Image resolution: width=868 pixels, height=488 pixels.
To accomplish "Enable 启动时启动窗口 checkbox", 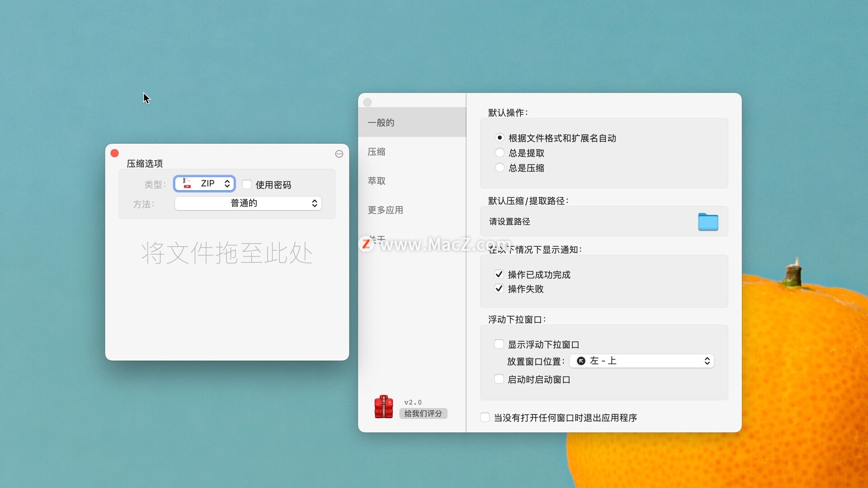I will pos(499,379).
